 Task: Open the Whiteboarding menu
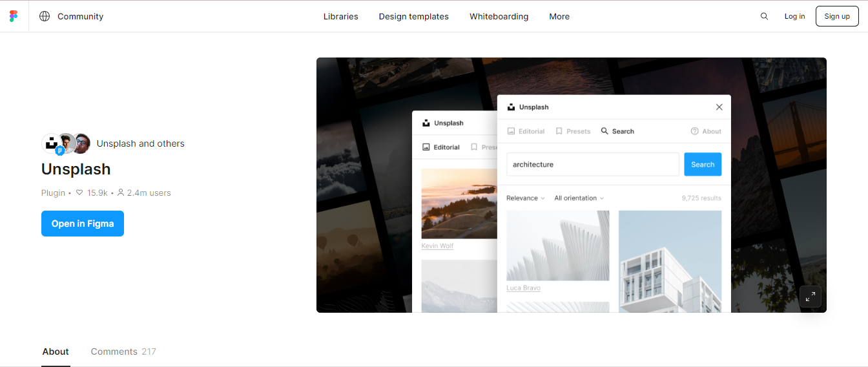pos(499,16)
